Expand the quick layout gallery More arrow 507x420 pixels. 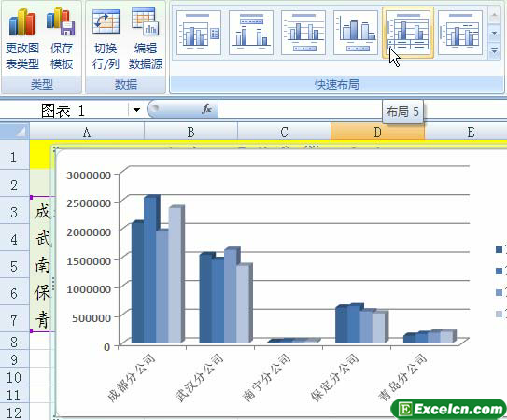(494, 50)
